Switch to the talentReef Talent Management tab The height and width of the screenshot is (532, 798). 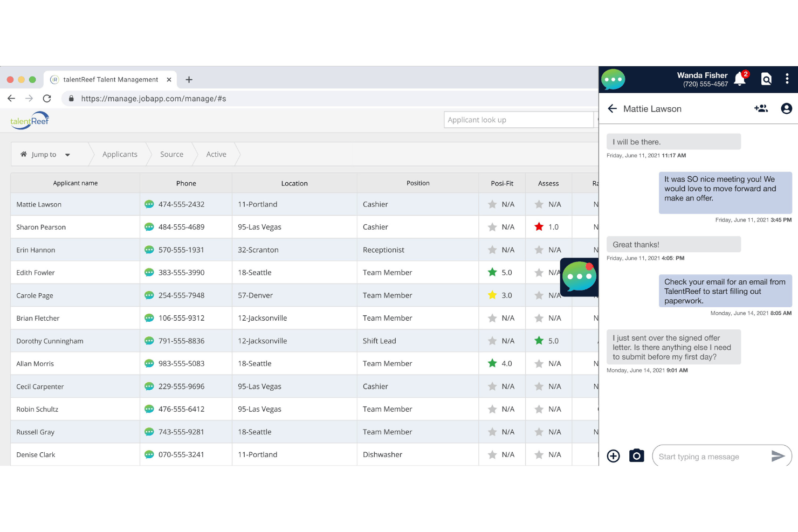[111, 79]
